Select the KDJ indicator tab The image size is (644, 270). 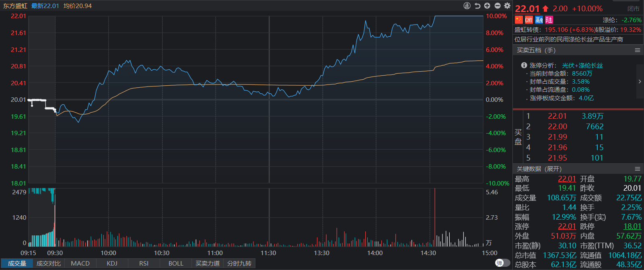pos(112,264)
